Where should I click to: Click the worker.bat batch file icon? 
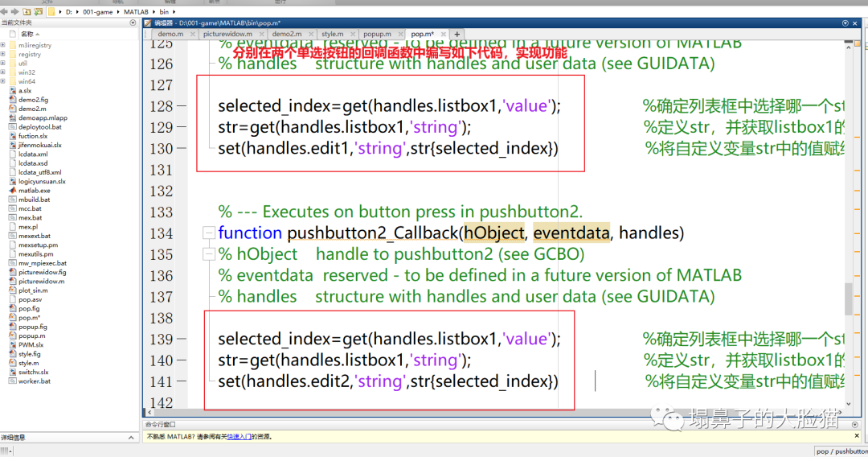pyautogui.click(x=13, y=381)
